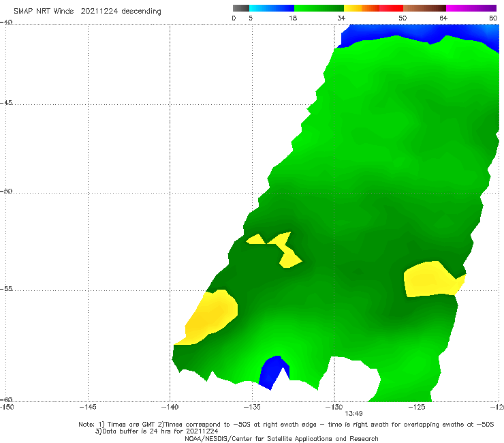
Task: Pick the magenta-purple segment of the color bar
Action: (x=471, y=8)
